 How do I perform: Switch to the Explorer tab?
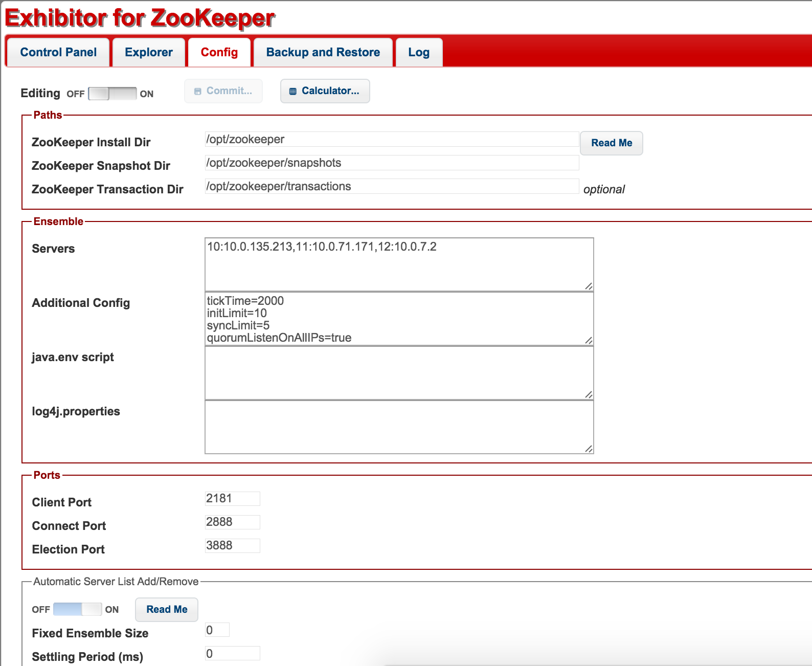149,53
